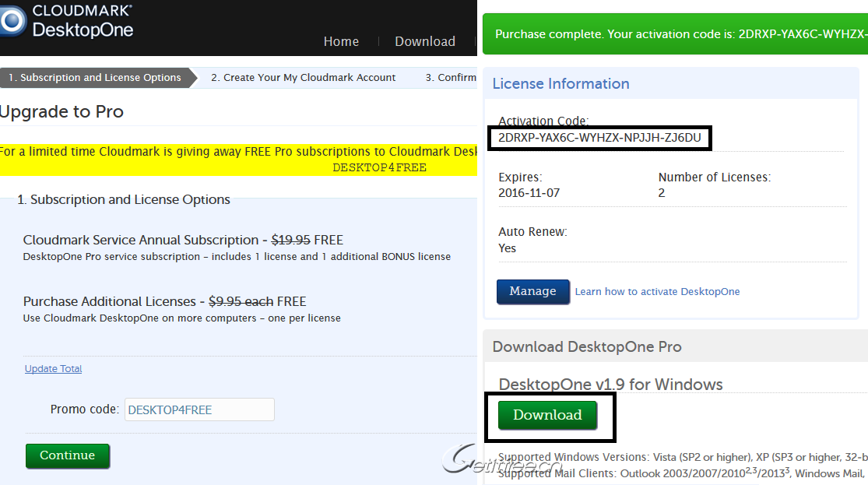
Task: Click the Activation Code text box
Action: [599, 139]
